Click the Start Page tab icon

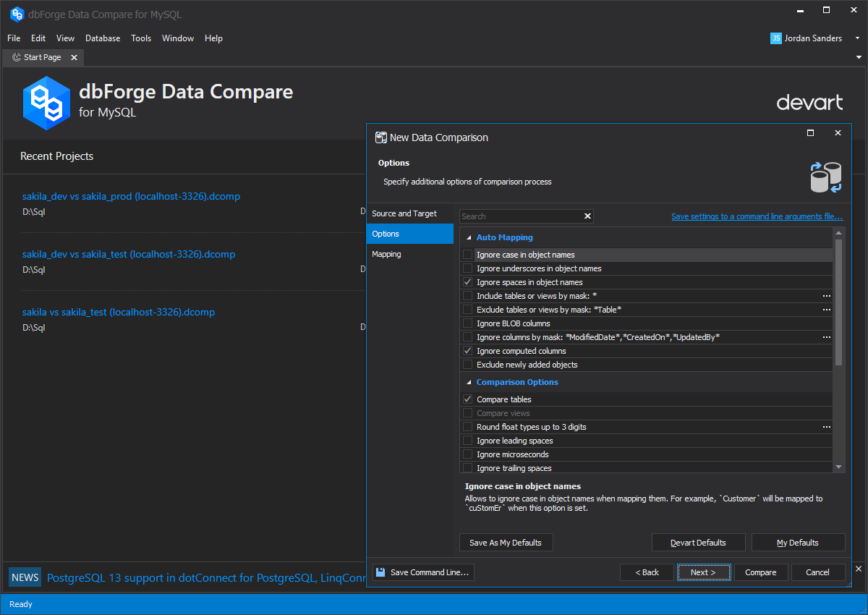[17, 57]
